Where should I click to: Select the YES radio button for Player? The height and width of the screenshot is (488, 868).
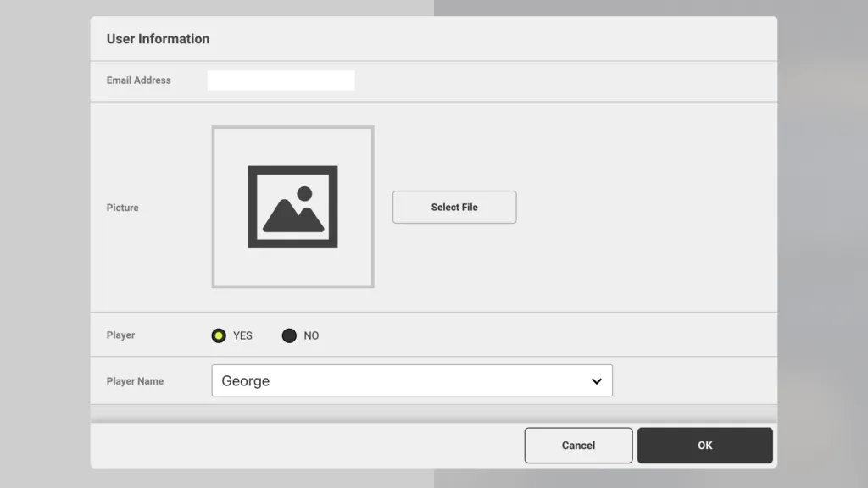(x=219, y=335)
